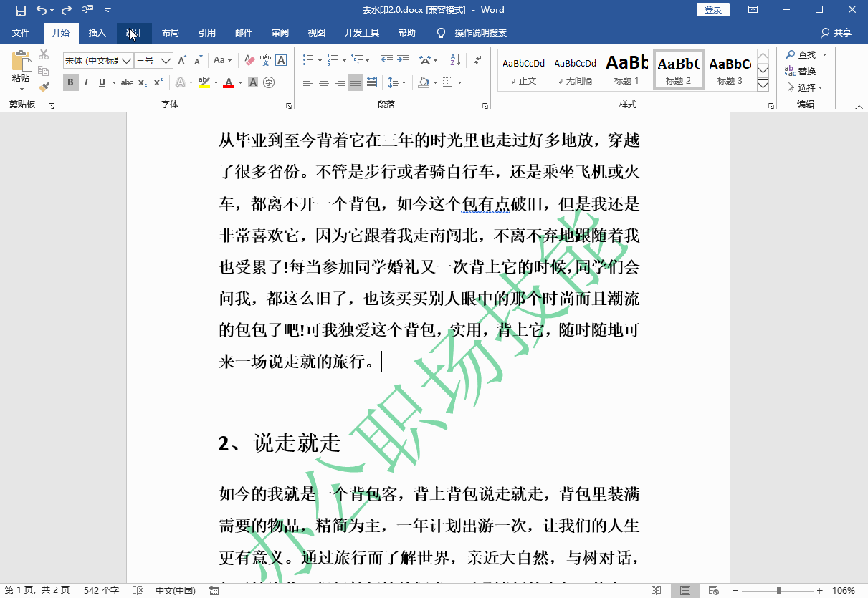Apply the 标题 1 style

pos(626,69)
